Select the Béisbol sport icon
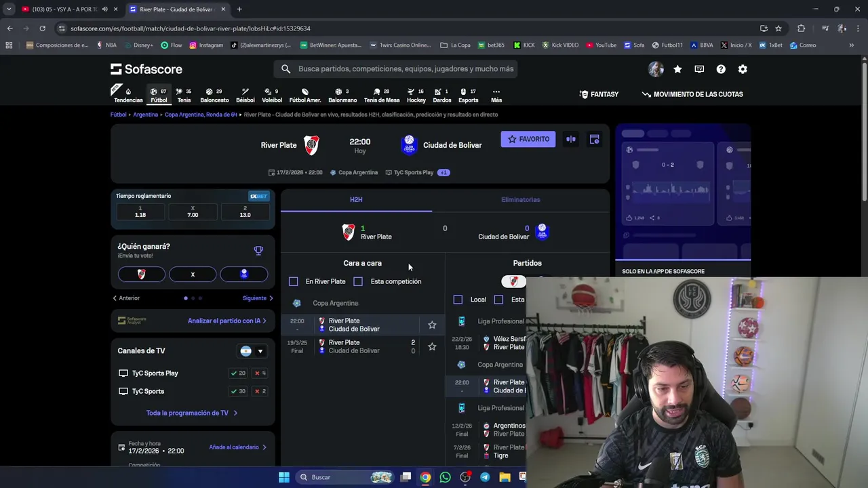868x488 pixels. coord(245,95)
